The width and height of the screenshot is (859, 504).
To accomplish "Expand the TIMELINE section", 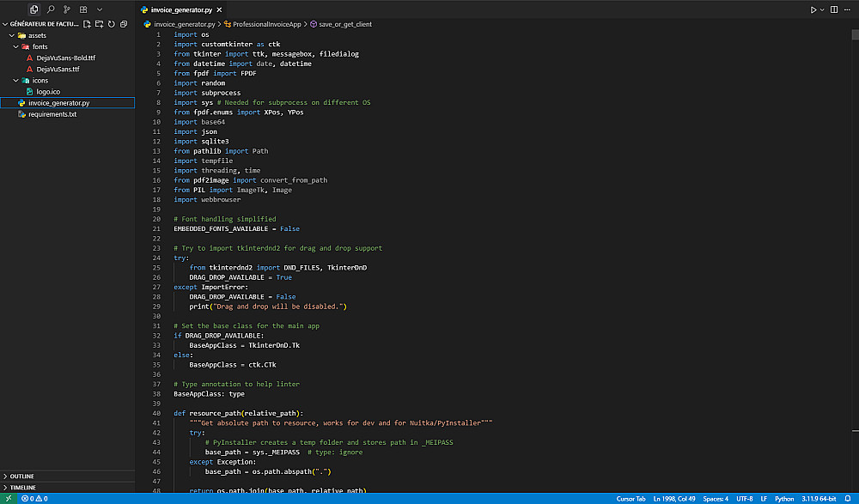I will 23,487.
